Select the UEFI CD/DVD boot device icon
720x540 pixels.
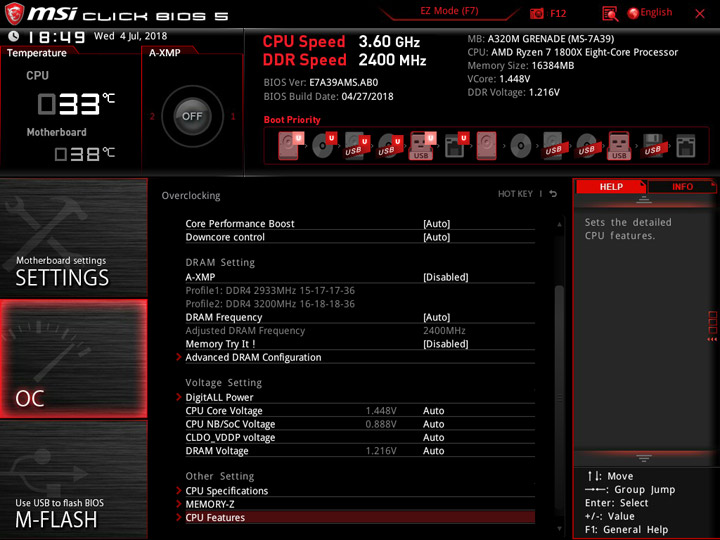pyautogui.click(x=324, y=146)
